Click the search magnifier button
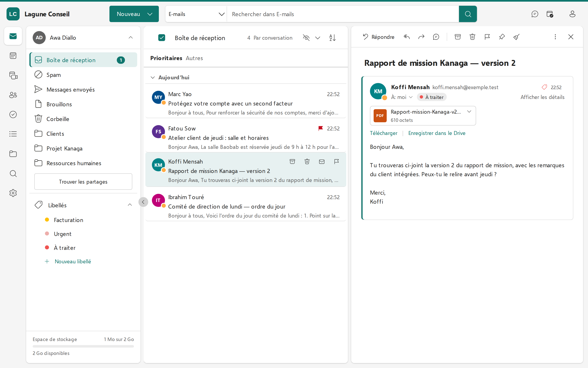The height and width of the screenshot is (368, 588). coord(468,14)
